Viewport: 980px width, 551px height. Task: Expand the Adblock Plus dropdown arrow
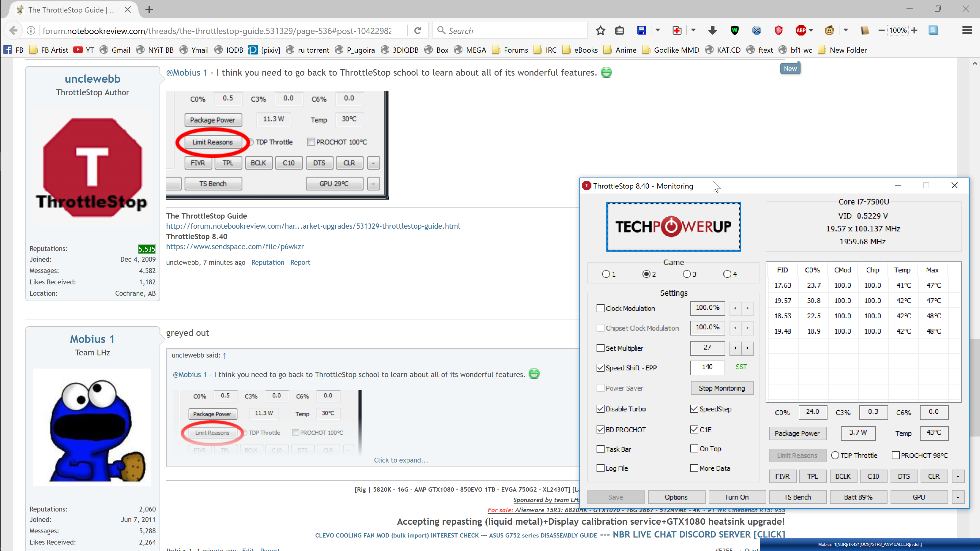point(811,30)
